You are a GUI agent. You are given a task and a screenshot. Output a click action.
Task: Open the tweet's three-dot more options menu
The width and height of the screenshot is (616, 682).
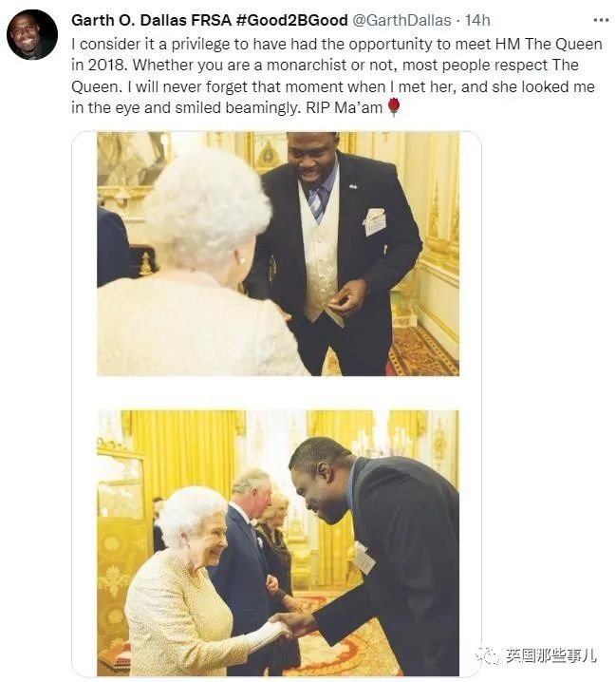(x=601, y=20)
